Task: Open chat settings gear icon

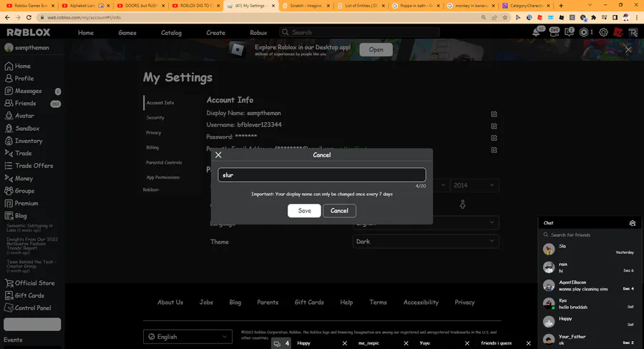Action: click(633, 223)
